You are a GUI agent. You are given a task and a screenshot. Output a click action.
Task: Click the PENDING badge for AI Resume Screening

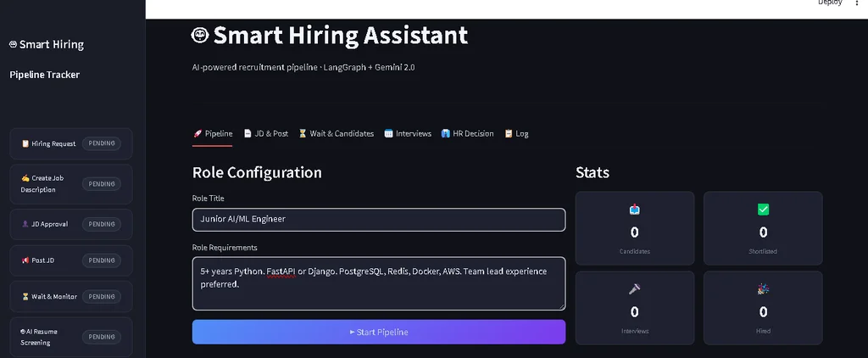[x=102, y=337]
